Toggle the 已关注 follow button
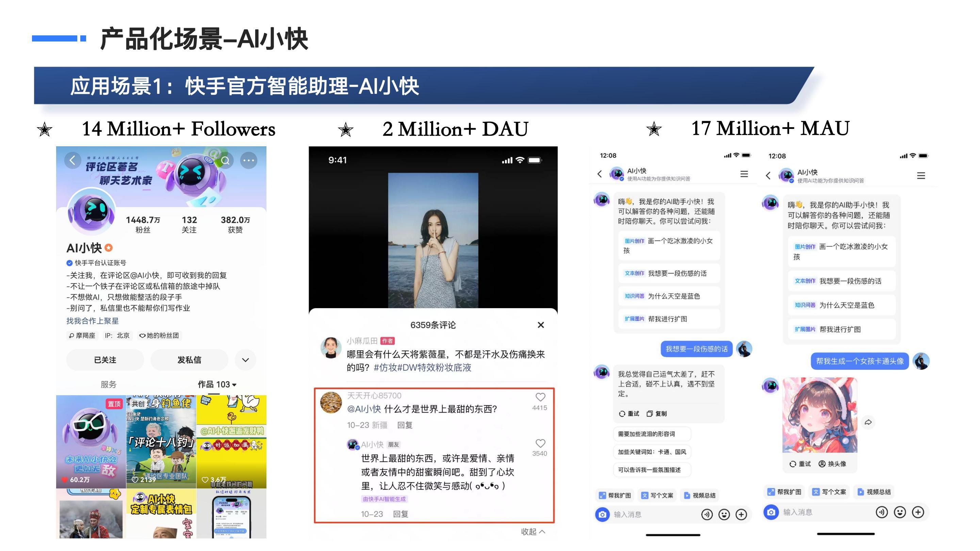Image resolution: width=980 pixels, height=551 pixels. tap(105, 360)
